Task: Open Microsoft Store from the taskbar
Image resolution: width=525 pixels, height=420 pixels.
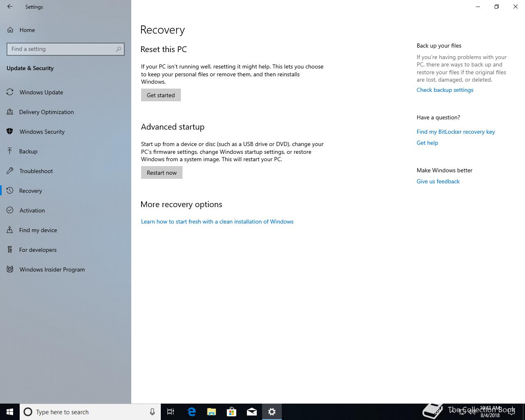Action: (231, 412)
